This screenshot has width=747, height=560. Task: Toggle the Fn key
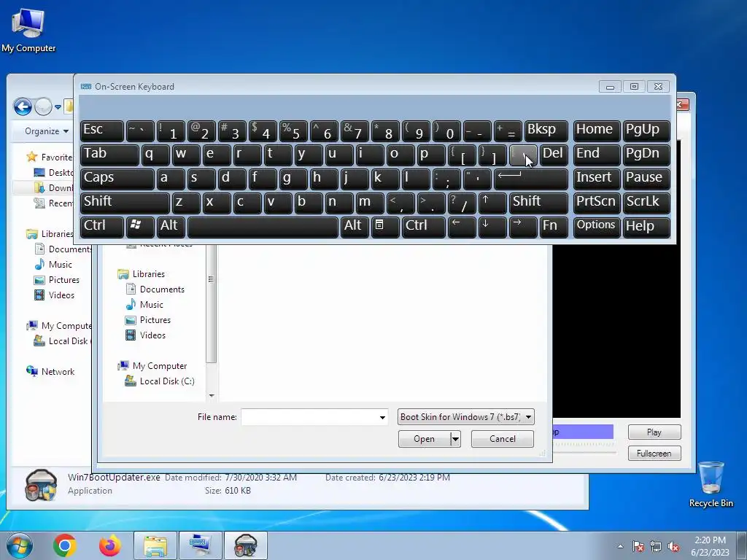[x=554, y=226]
